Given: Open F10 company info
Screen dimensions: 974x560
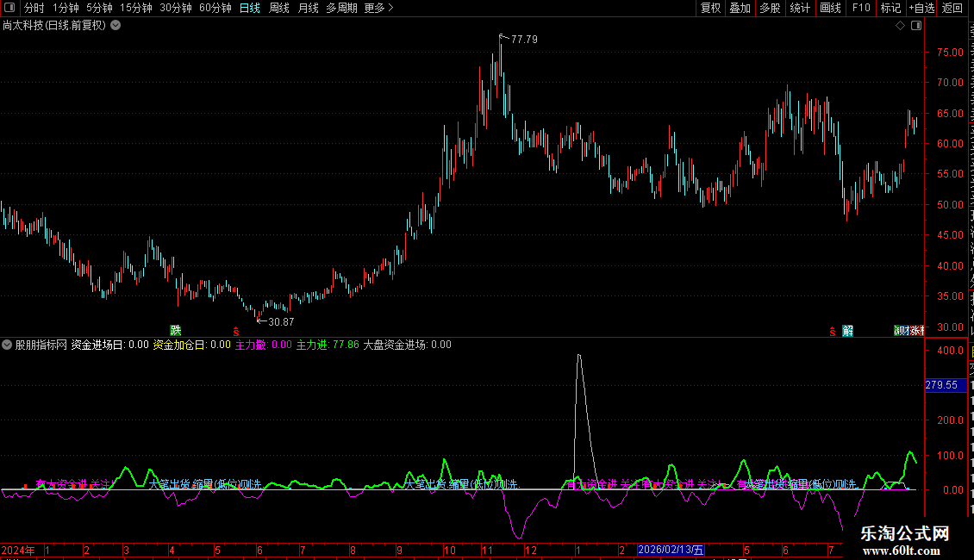Looking at the screenshot, I should pyautogui.click(x=861, y=8).
